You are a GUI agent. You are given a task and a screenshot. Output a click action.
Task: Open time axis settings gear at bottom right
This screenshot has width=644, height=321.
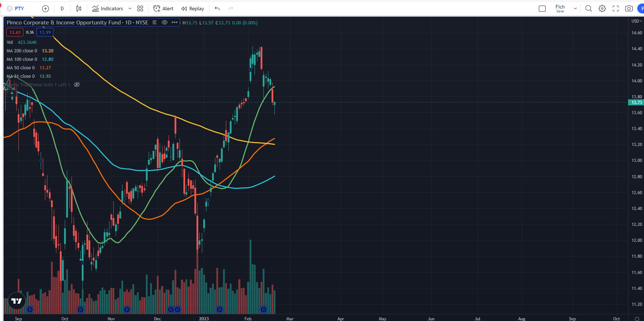[637, 318]
